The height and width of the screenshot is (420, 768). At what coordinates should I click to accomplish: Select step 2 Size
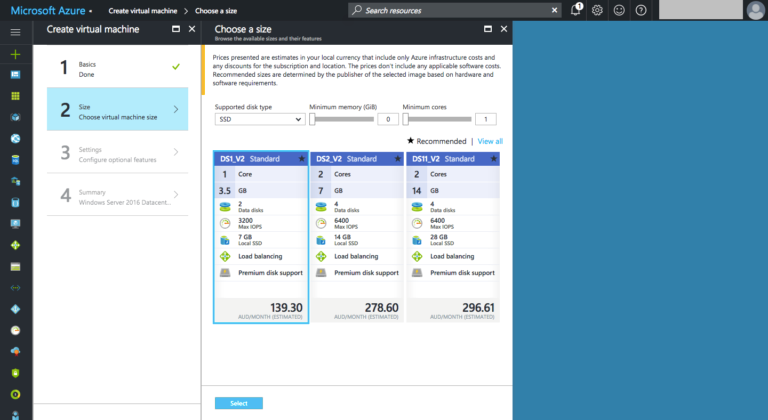click(118, 109)
